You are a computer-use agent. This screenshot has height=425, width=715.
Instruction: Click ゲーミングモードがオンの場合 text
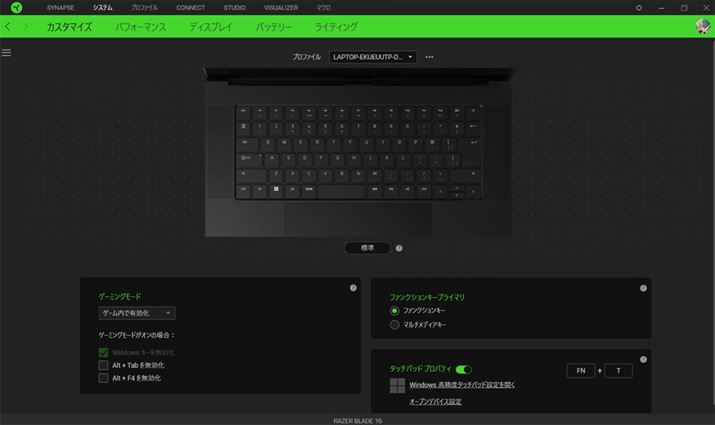(x=137, y=335)
